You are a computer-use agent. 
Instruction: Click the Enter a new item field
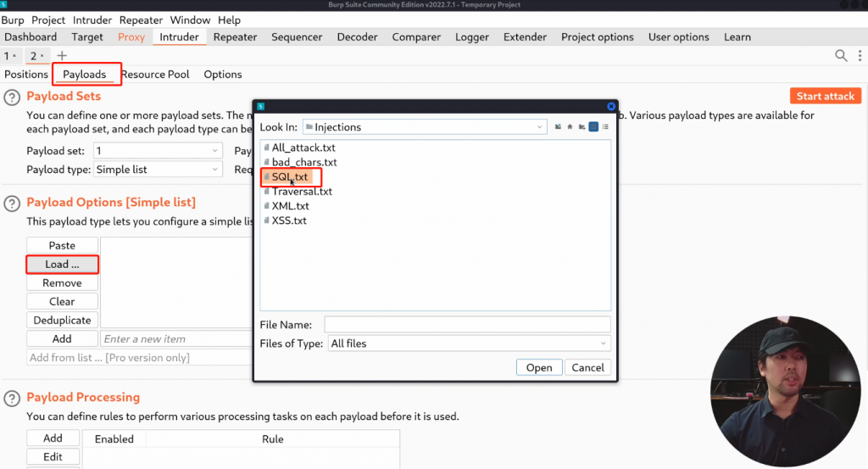[176, 339]
